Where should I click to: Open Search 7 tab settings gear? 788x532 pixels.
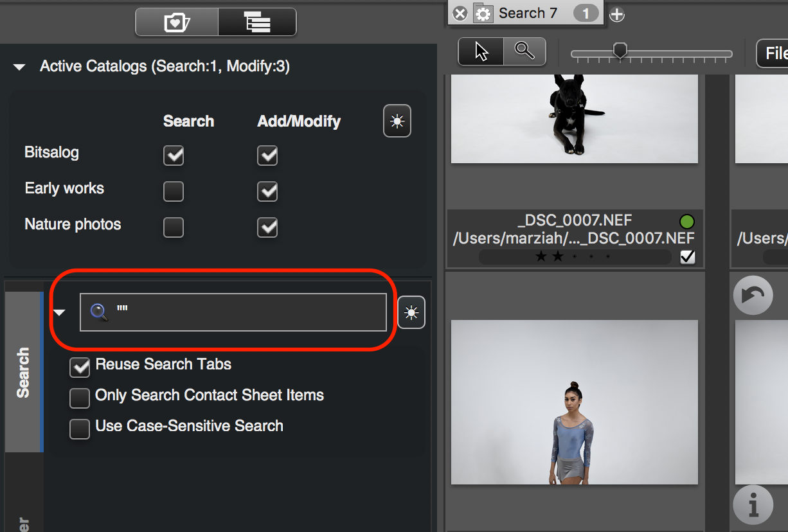click(x=483, y=13)
